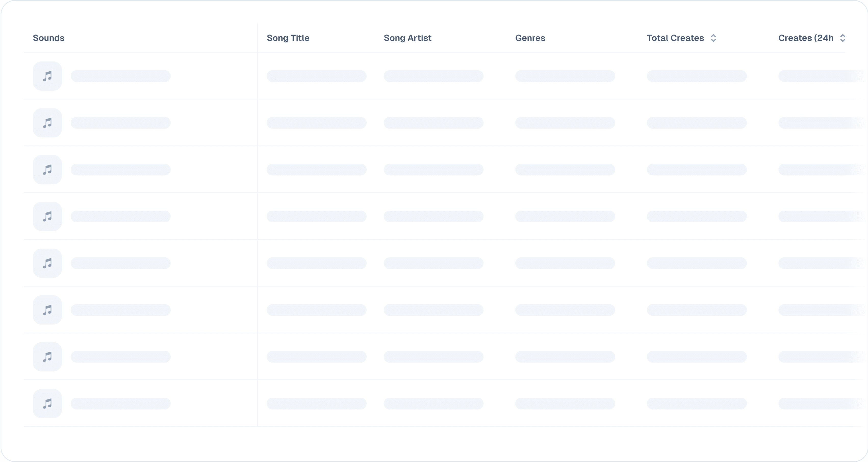Click the Song Artist column header

pos(407,38)
